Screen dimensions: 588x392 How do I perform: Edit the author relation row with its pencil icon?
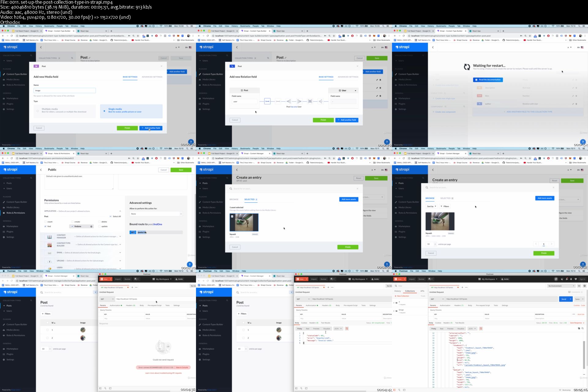pos(573,104)
